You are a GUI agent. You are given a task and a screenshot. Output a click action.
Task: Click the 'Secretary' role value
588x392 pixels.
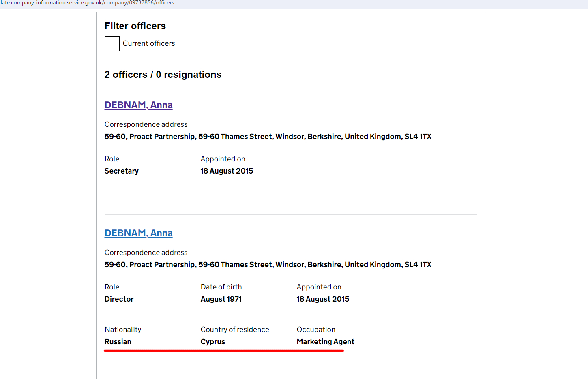coord(121,171)
